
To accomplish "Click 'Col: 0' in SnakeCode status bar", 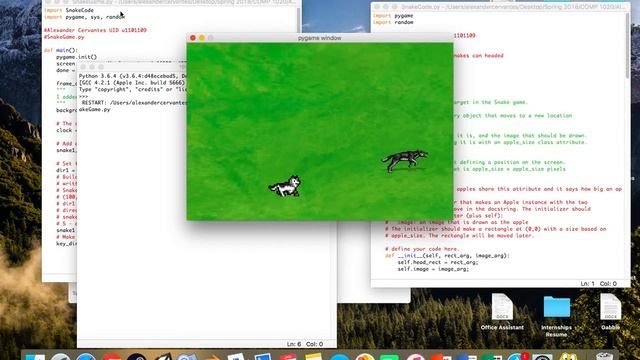I will click(x=609, y=283).
